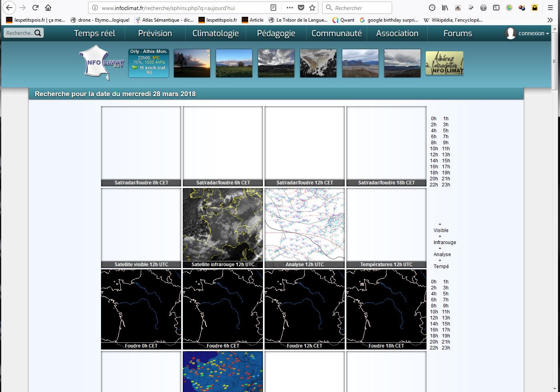This screenshot has width=560, height=392.
Task: Show more bookmarks with the chevron
Action: (550, 20)
